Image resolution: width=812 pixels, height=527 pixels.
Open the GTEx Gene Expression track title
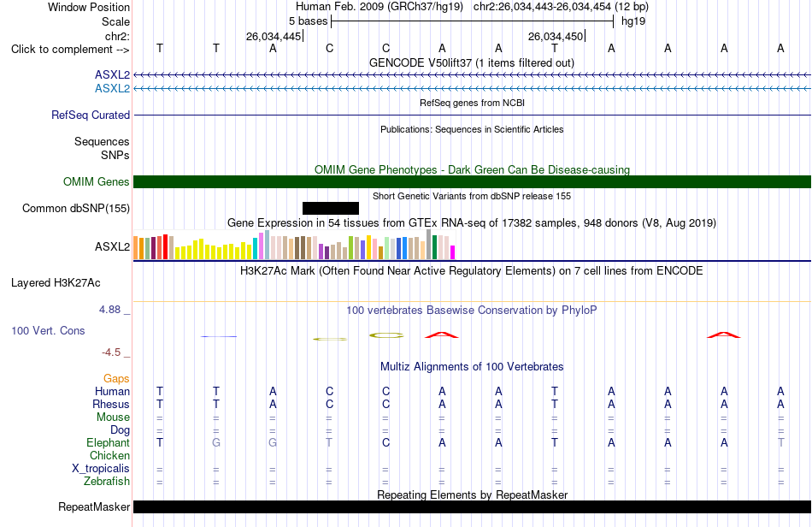(472, 222)
